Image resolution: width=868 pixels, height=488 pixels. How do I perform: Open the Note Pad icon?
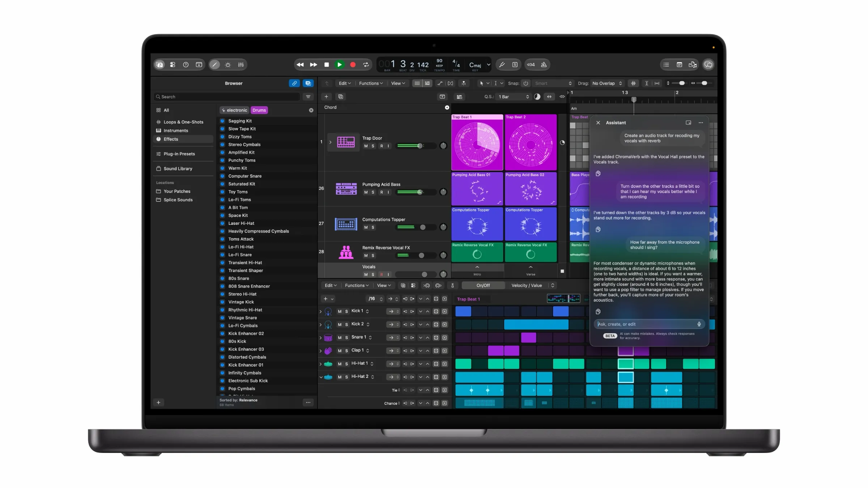[x=679, y=65]
